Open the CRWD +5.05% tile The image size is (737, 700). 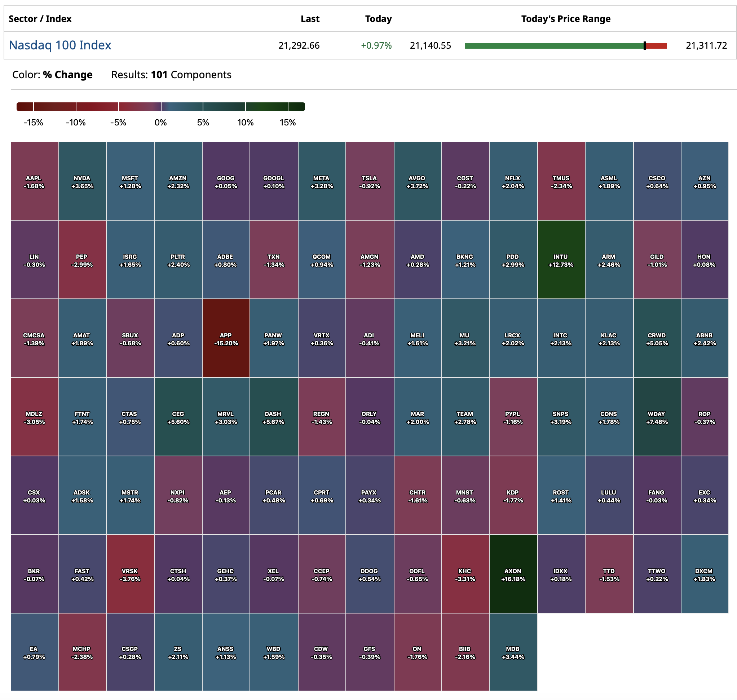tap(656, 338)
